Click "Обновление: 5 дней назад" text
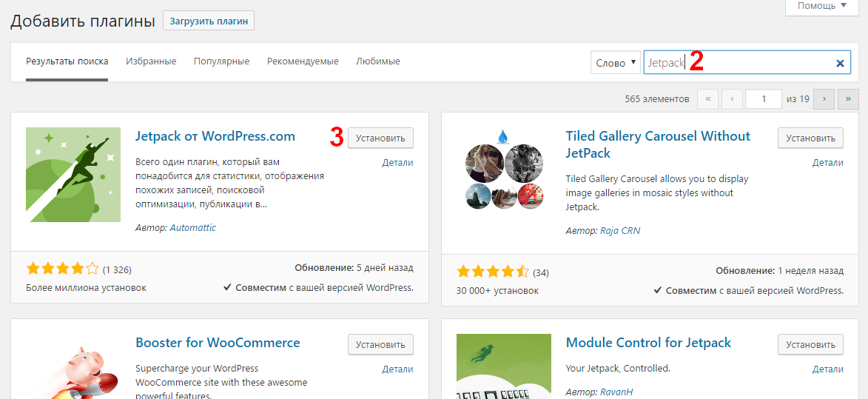Screen dimensions: 868x399 (x=354, y=268)
